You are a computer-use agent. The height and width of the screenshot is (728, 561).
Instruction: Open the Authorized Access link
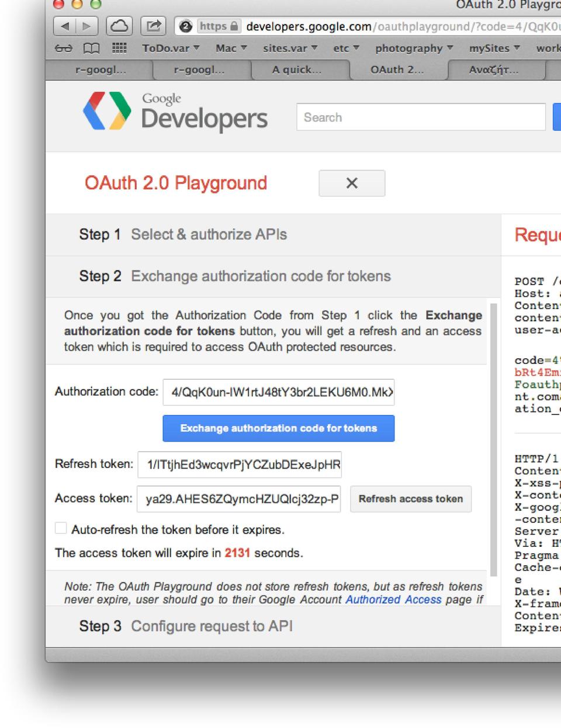pos(393,599)
